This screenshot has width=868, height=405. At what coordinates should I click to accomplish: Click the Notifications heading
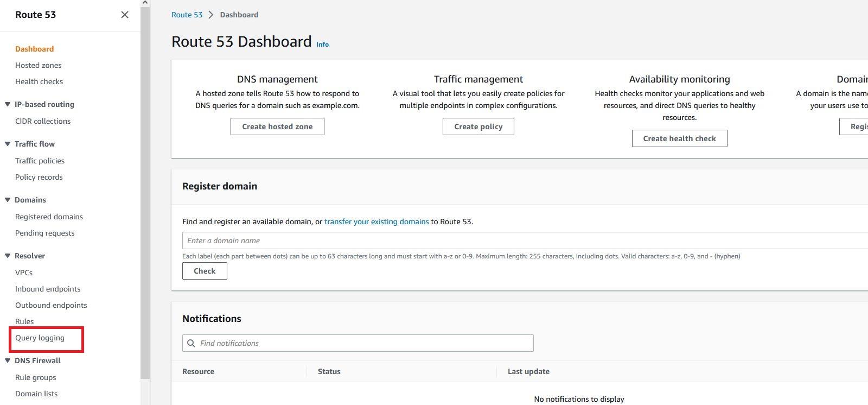click(x=212, y=319)
